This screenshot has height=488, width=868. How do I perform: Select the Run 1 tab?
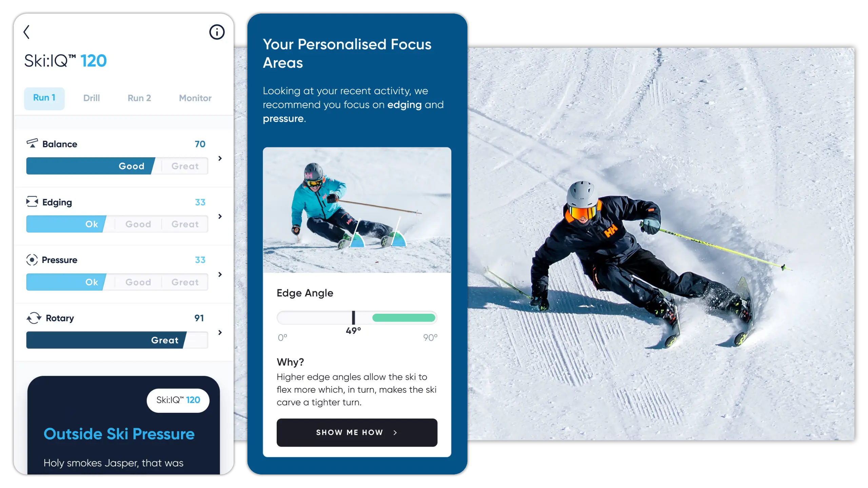(44, 98)
